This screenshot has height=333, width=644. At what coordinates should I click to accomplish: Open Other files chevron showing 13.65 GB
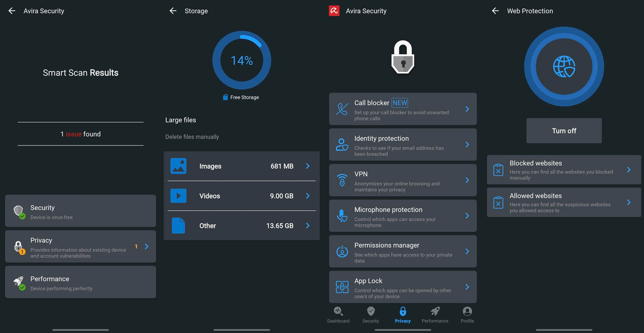click(308, 226)
